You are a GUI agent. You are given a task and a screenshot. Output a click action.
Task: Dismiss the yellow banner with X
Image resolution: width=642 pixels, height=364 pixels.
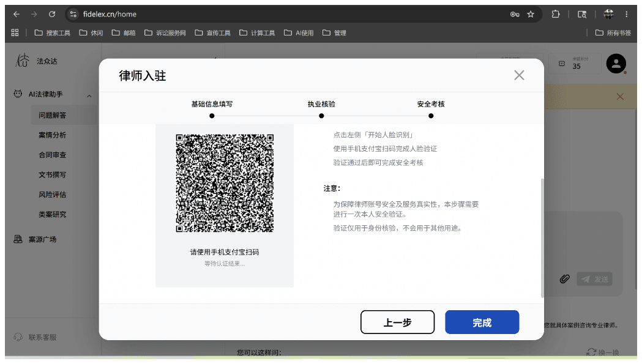pyautogui.click(x=620, y=97)
